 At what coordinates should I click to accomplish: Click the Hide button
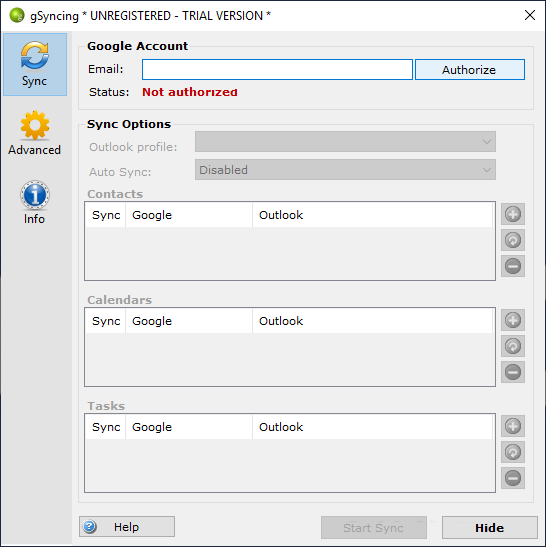(489, 527)
